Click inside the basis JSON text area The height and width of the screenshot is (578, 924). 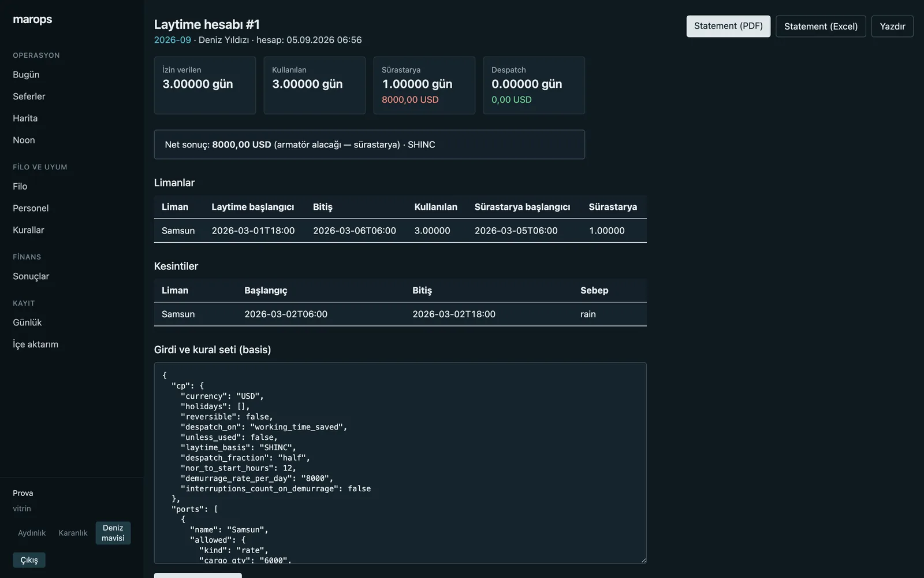(400, 463)
